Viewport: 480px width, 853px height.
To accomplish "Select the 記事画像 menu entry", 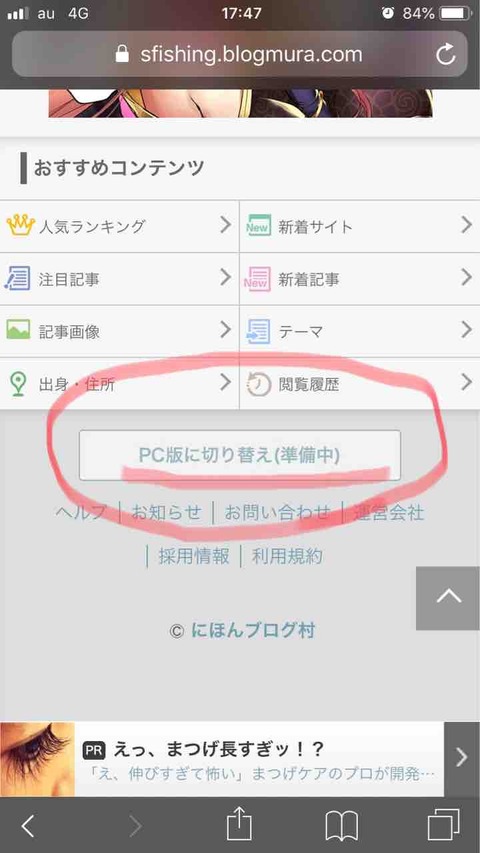I will pos(119,331).
